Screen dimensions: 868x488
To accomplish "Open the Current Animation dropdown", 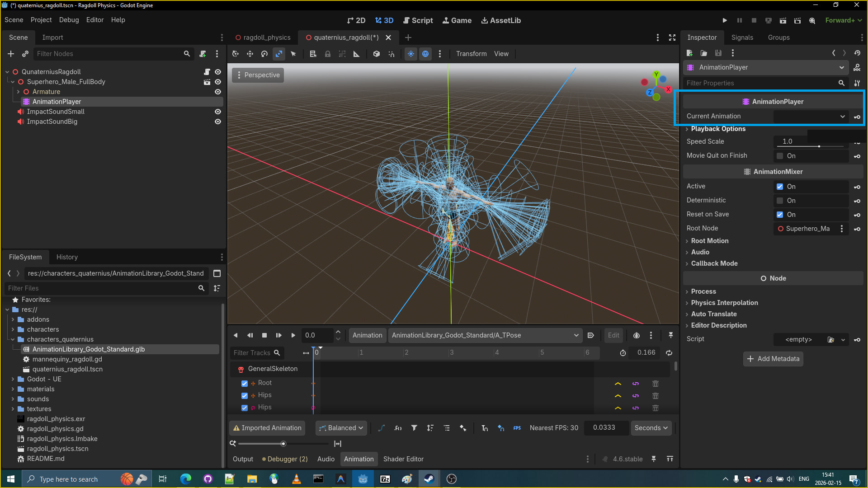I will pyautogui.click(x=810, y=116).
